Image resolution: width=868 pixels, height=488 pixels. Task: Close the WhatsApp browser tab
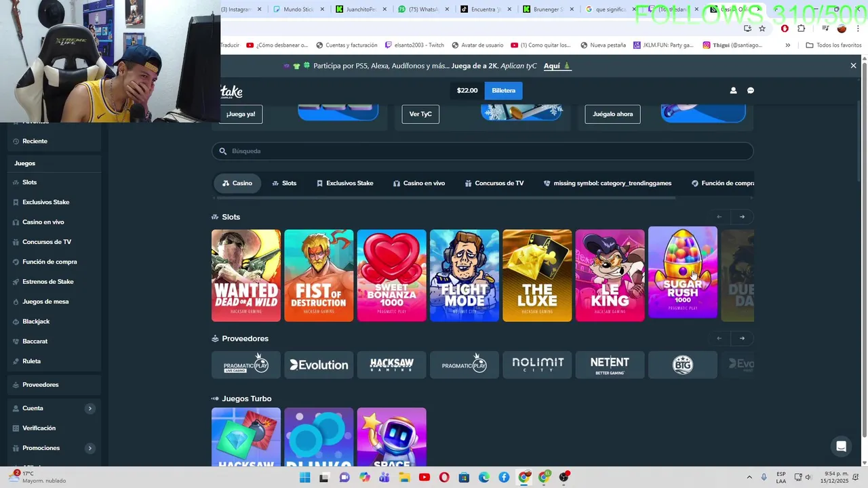[447, 9]
